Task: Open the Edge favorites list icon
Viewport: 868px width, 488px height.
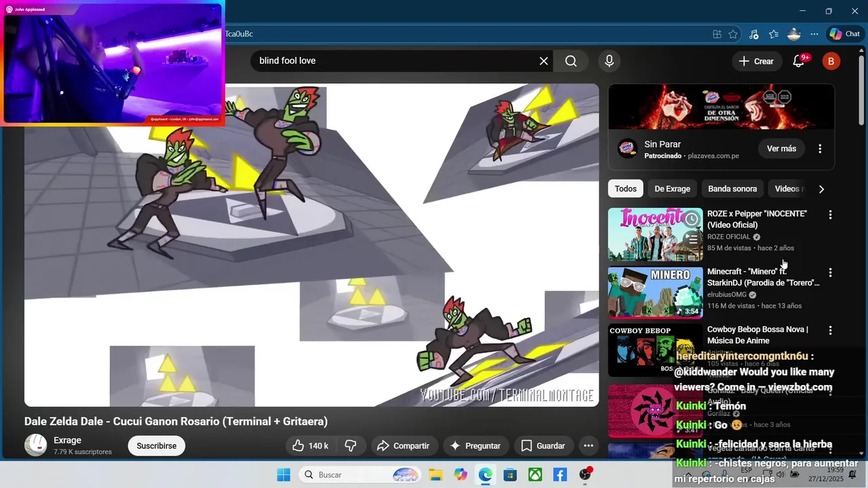Action: coord(774,34)
